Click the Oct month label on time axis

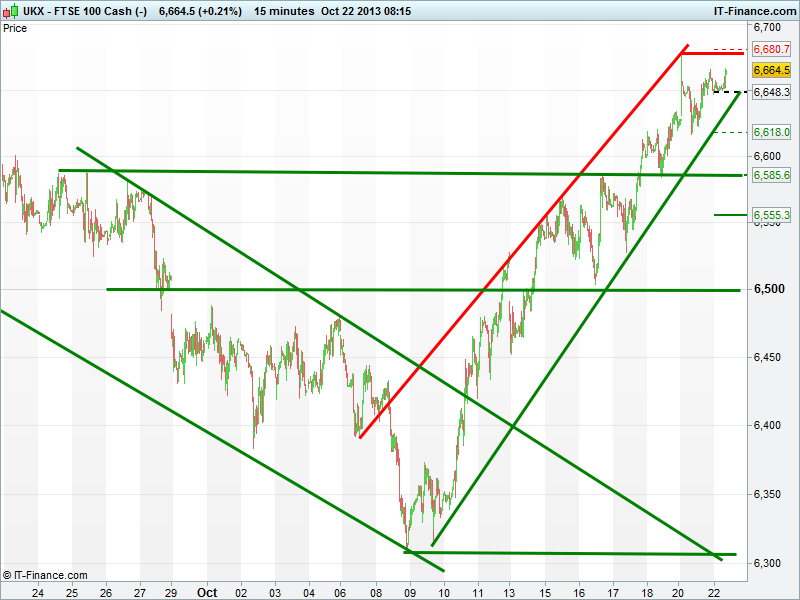(x=207, y=592)
